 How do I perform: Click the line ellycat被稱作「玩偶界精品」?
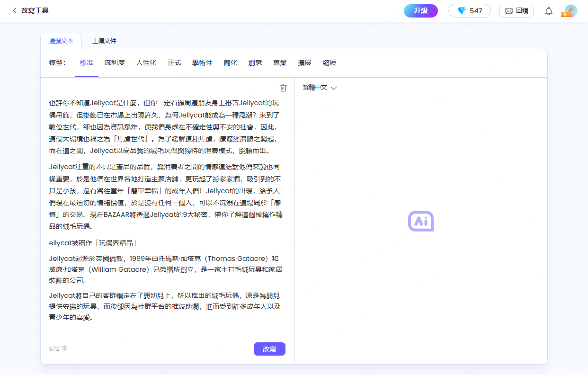point(93,243)
